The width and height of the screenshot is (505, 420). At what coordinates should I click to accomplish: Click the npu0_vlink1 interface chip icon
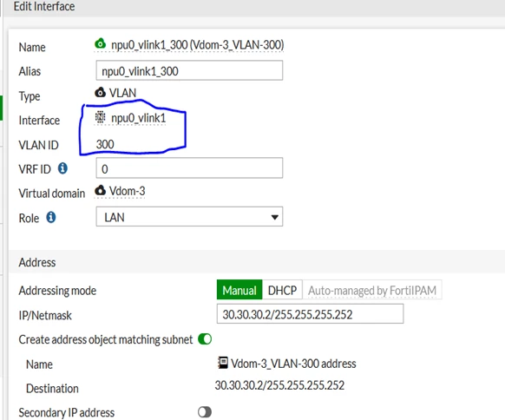coord(100,117)
